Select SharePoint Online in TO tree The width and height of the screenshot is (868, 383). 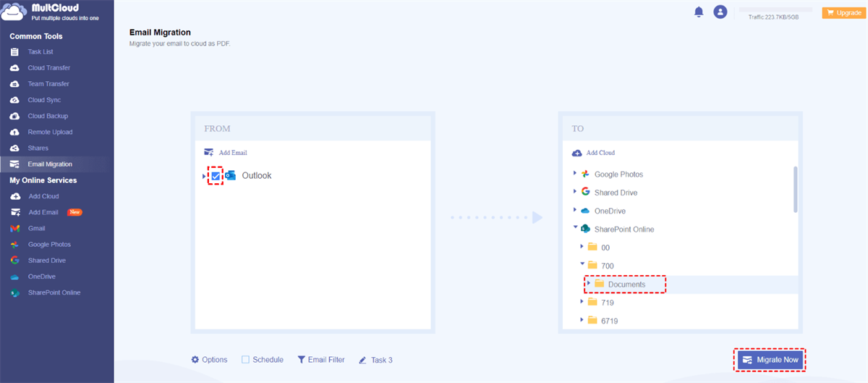(624, 230)
